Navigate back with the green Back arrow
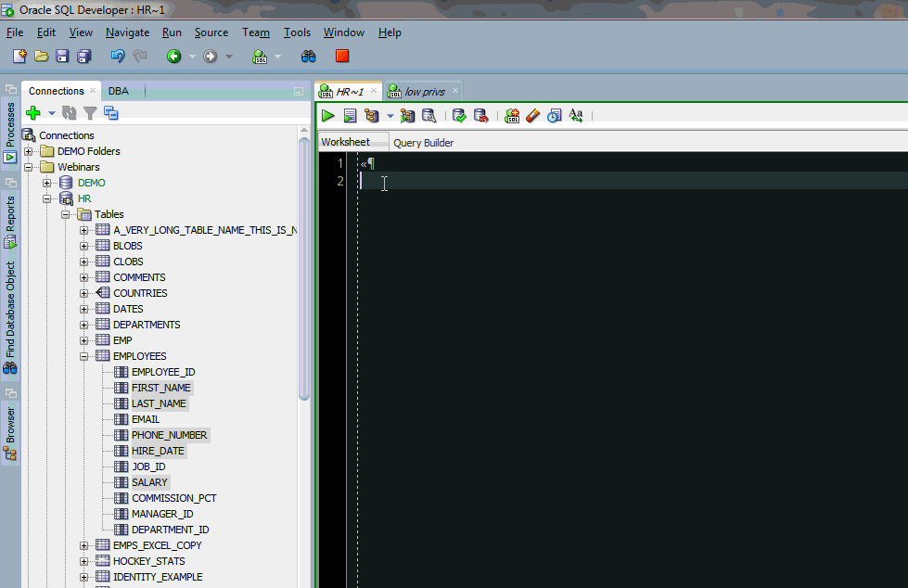This screenshot has width=908, height=588. (x=173, y=57)
